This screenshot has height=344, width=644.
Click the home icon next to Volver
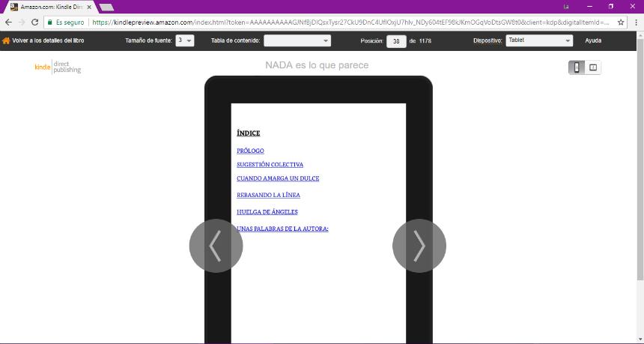coord(6,40)
